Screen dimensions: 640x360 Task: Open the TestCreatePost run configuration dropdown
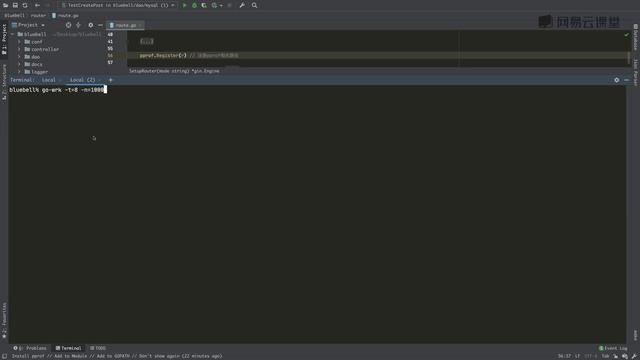point(118,5)
